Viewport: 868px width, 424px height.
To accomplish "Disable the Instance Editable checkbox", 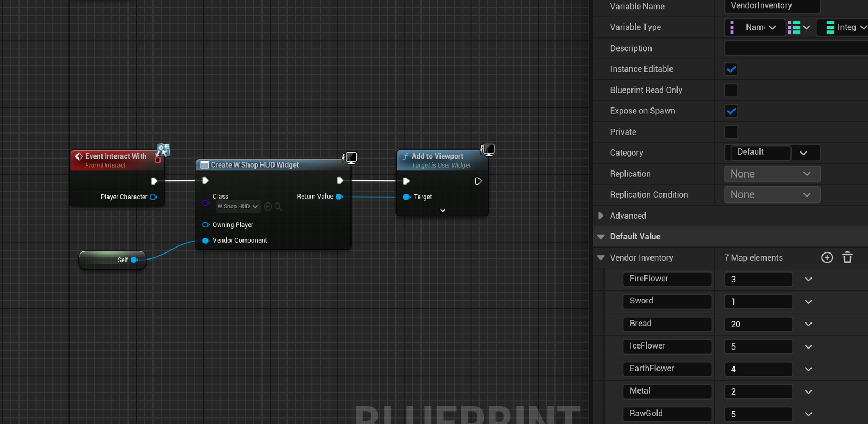I will [x=731, y=69].
